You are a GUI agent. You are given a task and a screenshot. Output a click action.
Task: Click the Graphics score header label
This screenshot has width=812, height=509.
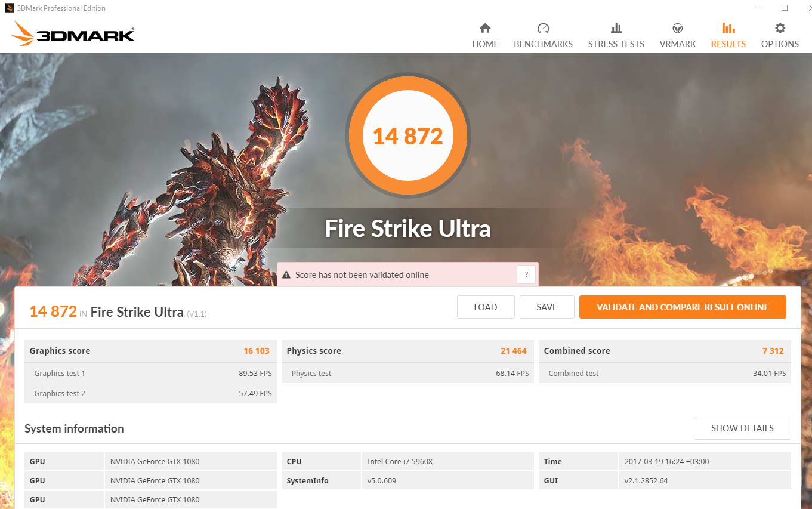(60, 351)
